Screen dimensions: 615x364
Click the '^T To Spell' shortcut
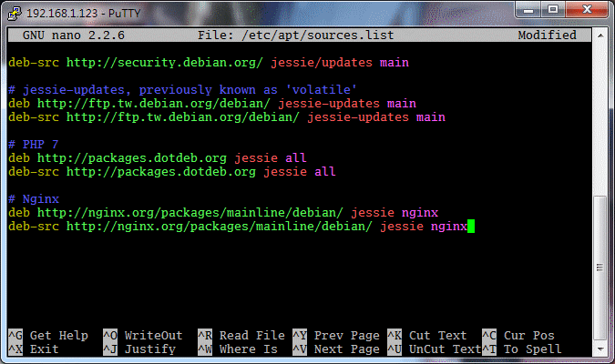click(x=522, y=349)
